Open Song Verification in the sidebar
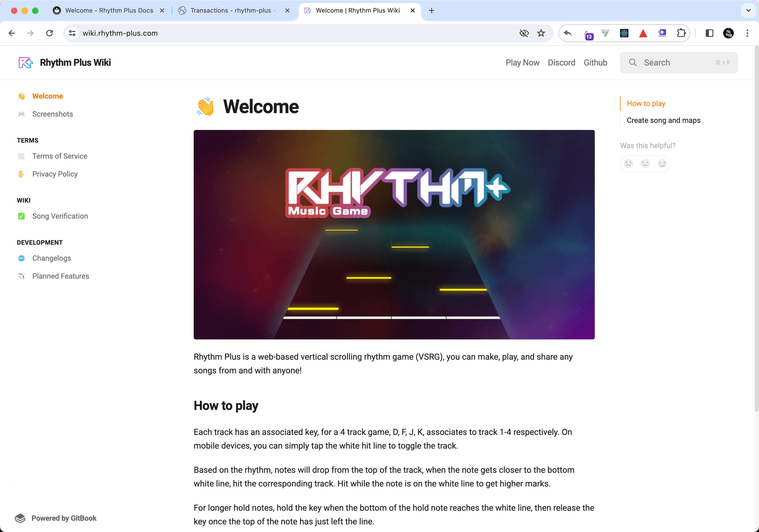This screenshot has width=759, height=532. click(x=60, y=216)
